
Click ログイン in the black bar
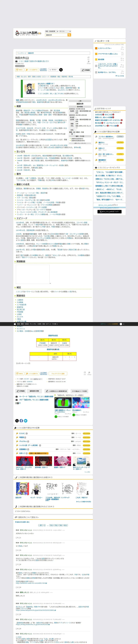pyautogui.click(x=103, y=324)
